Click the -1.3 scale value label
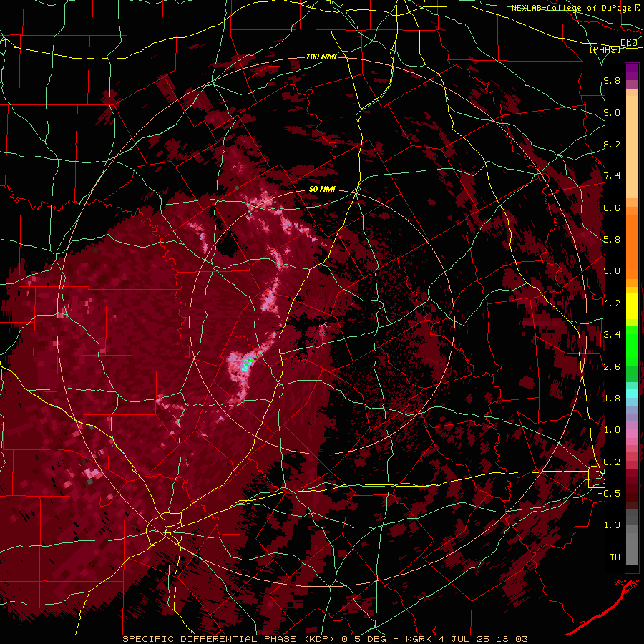 coord(609,525)
